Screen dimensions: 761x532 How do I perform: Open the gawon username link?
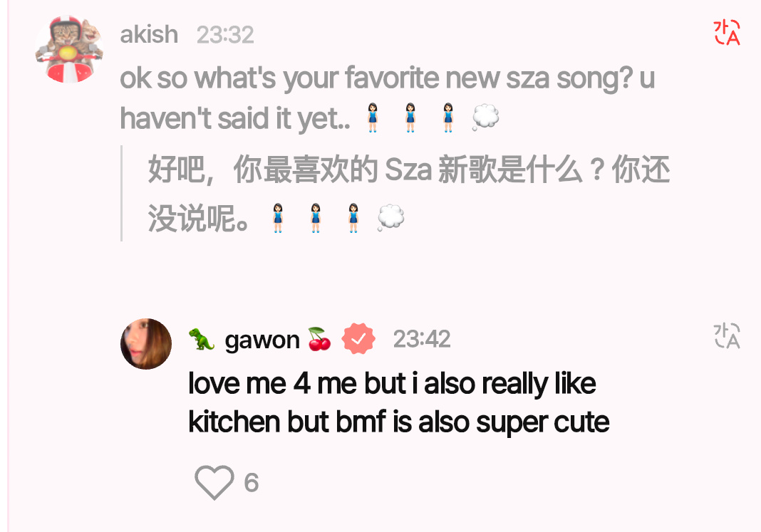(262, 340)
